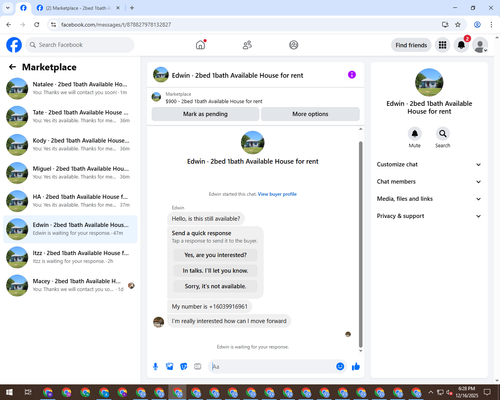The image size is (500, 400).
Task: Open the apps grid menu icon
Action: [442, 45]
